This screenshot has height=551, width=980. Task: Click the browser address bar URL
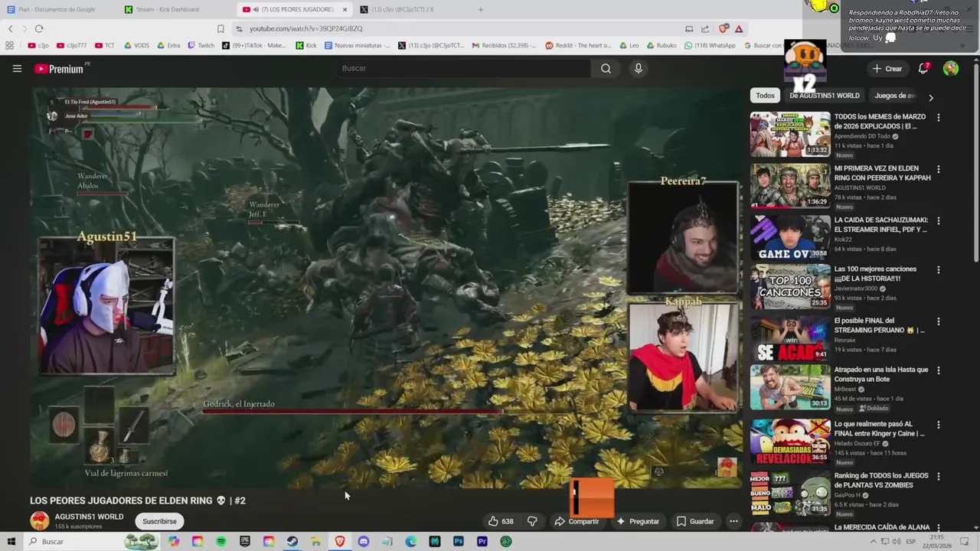(x=306, y=28)
